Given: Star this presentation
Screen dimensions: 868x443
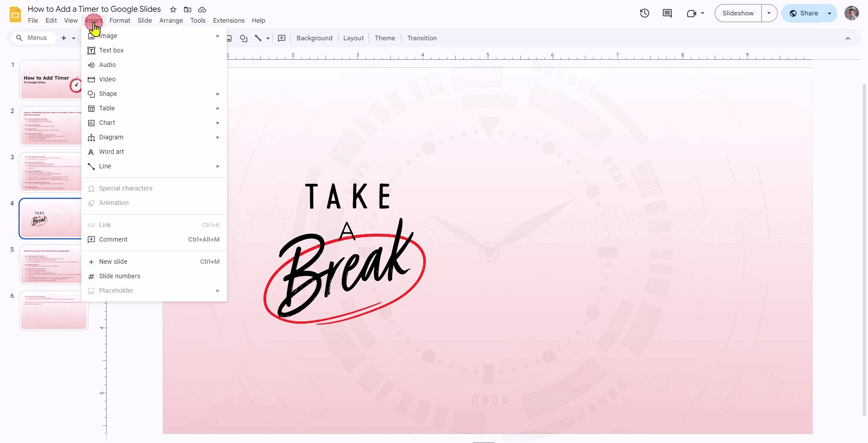Looking at the screenshot, I should [173, 9].
